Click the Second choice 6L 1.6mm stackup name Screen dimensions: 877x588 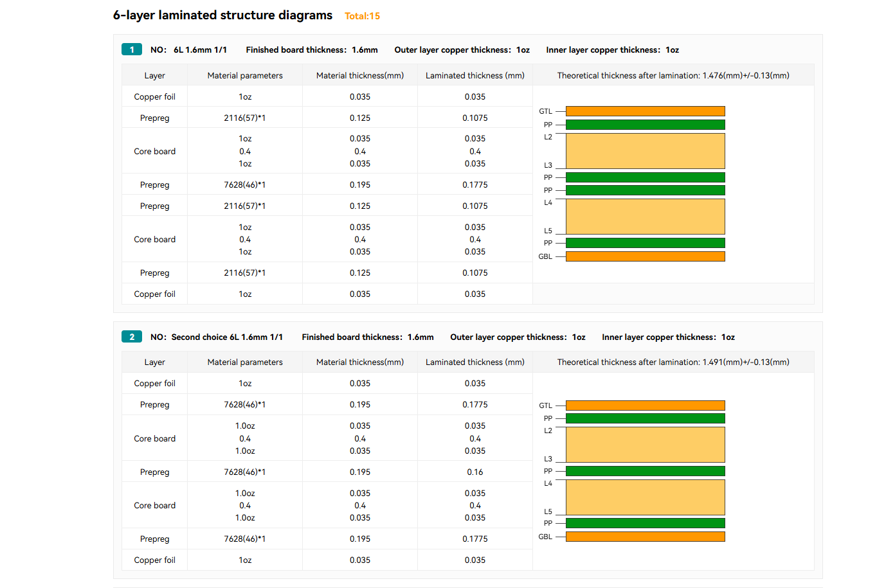pyautogui.click(x=226, y=337)
